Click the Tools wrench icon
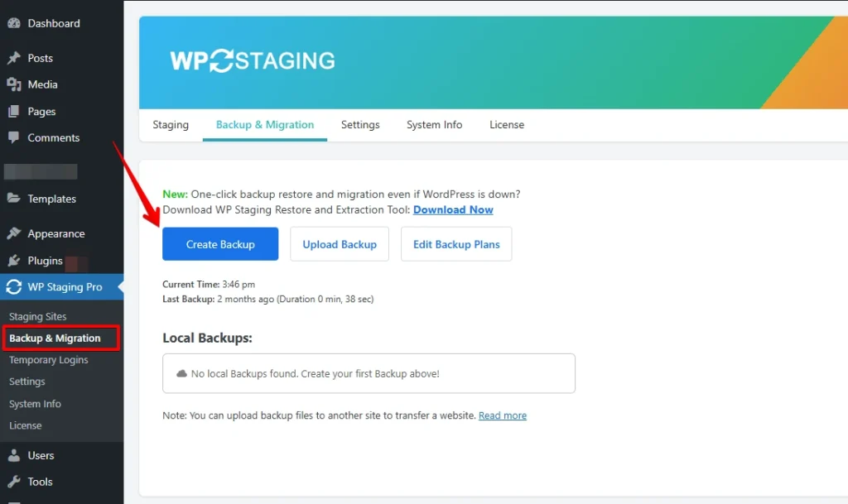This screenshot has width=848, height=504. click(14, 482)
